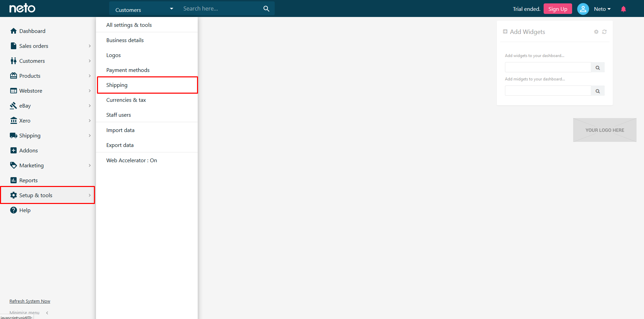Click the Addons plus icon in sidebar
This screenshot has height=319, width=644.
click(14, 151)
